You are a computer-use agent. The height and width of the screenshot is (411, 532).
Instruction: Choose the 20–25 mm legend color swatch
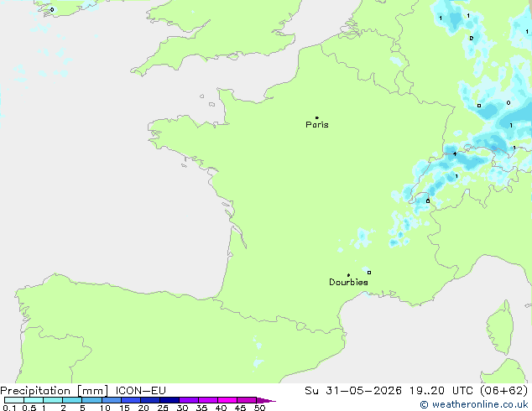click(150, 400)
